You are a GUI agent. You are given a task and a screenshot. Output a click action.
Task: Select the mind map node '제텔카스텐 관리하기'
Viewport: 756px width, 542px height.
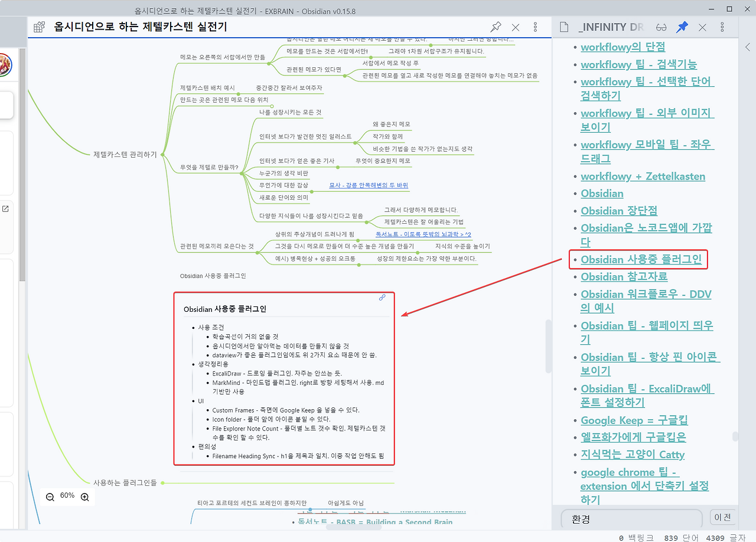(x=125, y=155)
